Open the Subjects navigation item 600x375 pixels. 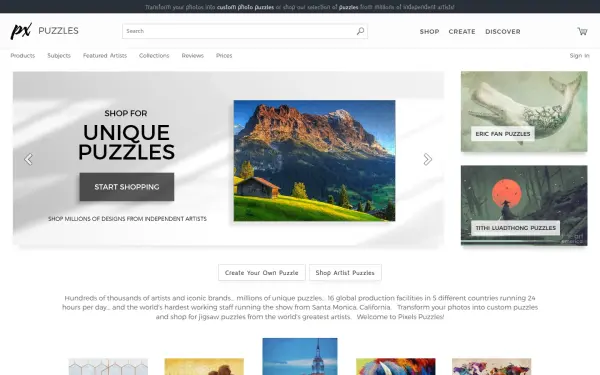[x=59, y=55]
